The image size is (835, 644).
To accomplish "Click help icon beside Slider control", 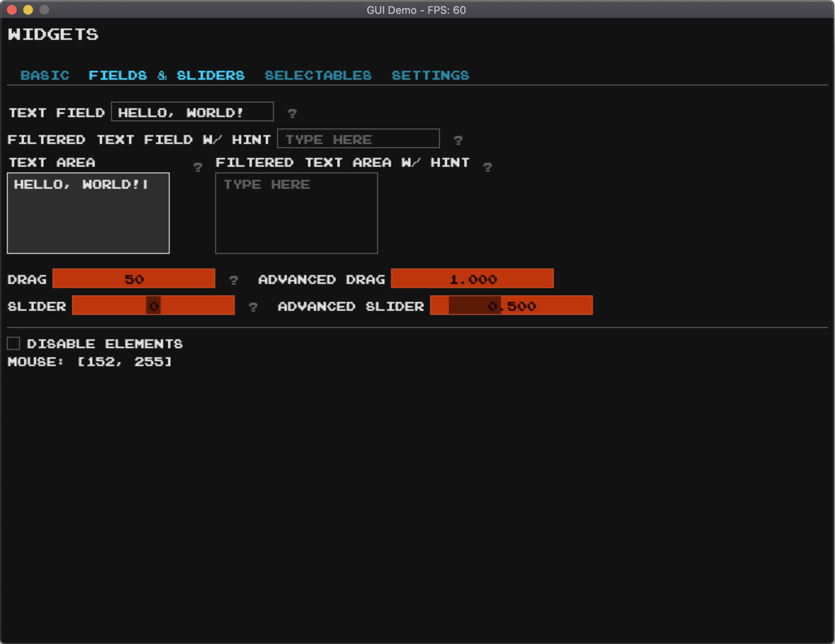I will pyautogui.click(x=253, y=307).
